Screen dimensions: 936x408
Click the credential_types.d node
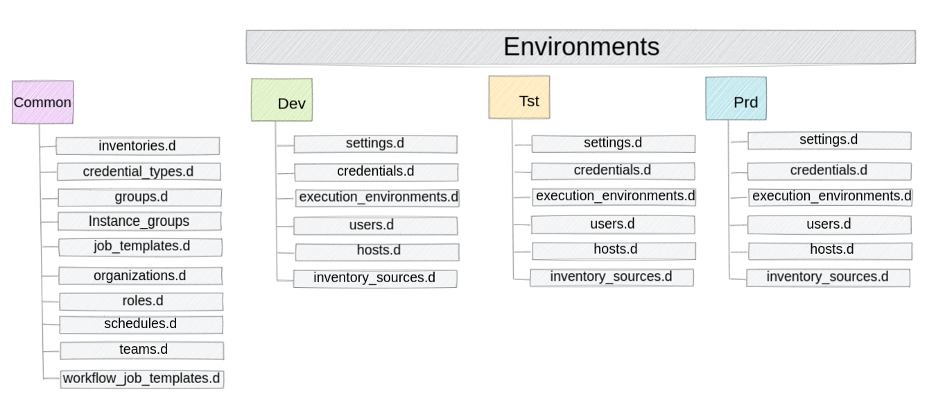click(x=138, y=171)
